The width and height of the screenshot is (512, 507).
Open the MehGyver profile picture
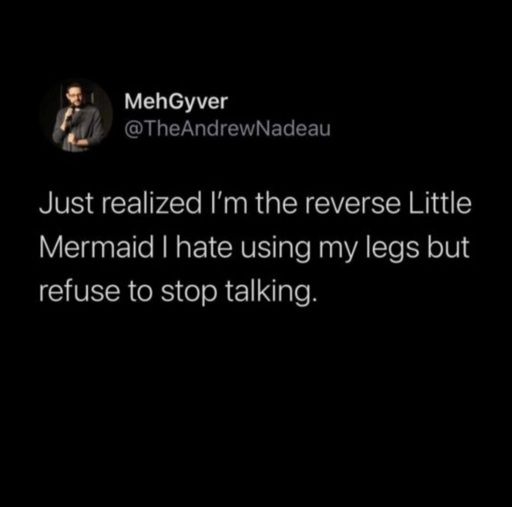point(76,115)
